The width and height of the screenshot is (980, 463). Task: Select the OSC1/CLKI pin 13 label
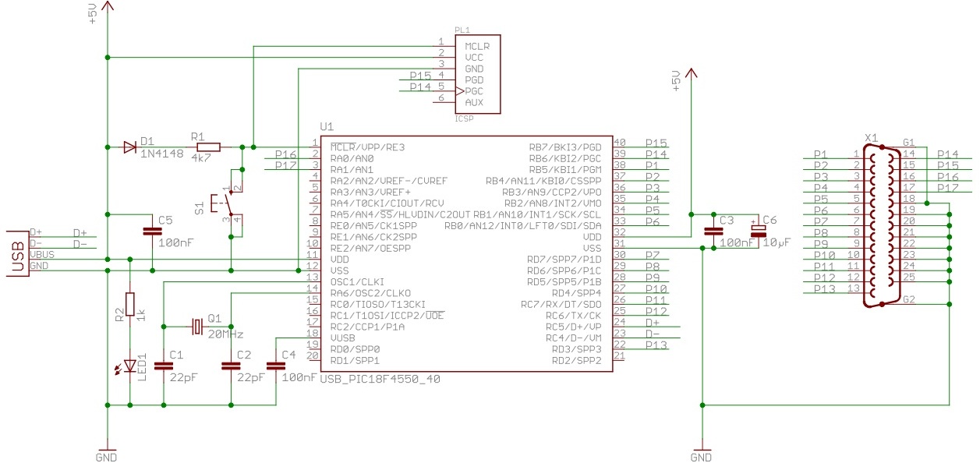tap(358, 281)
